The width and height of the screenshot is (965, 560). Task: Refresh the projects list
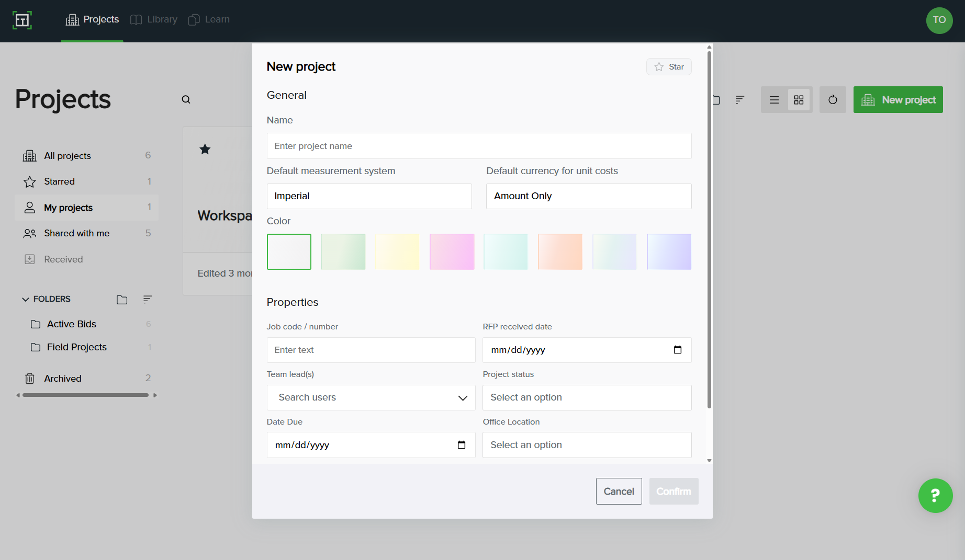pos(833,100)
